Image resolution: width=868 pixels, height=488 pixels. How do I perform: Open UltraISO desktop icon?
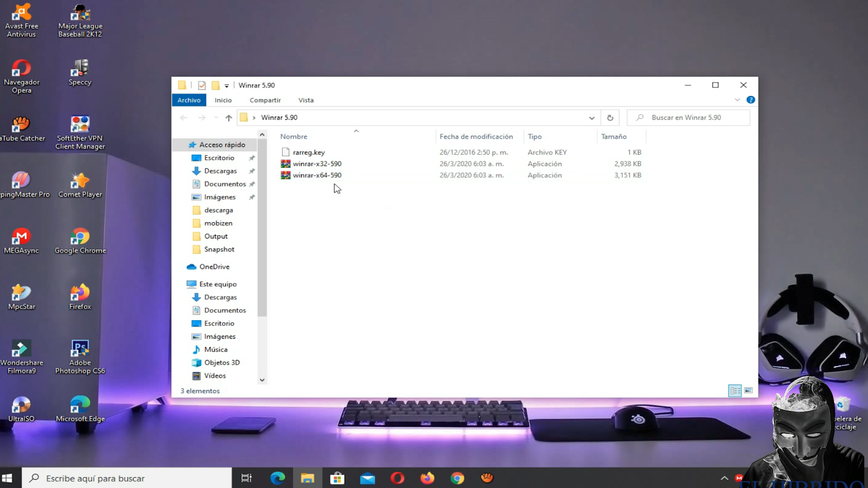pyautogui.click(x=22, y=409)
